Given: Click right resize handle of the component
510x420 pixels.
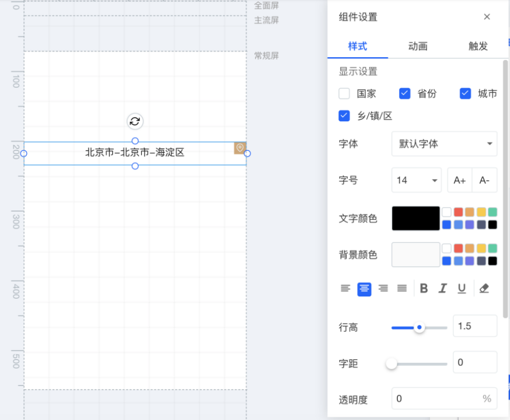Looking at the screenshot, I should click(247, 153).
